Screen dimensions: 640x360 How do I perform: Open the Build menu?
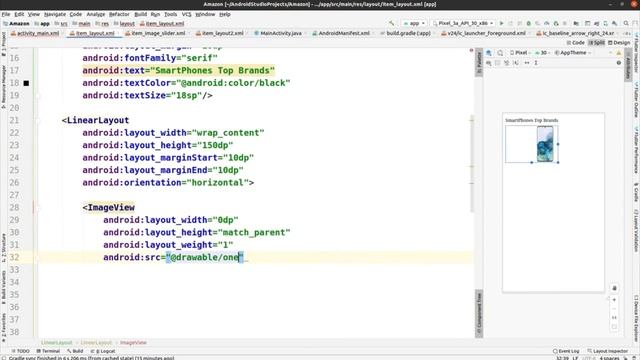(140, 14)
